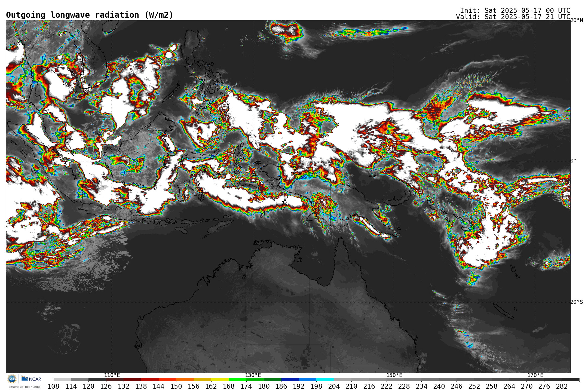Click the 20°N latitude label

577,20
